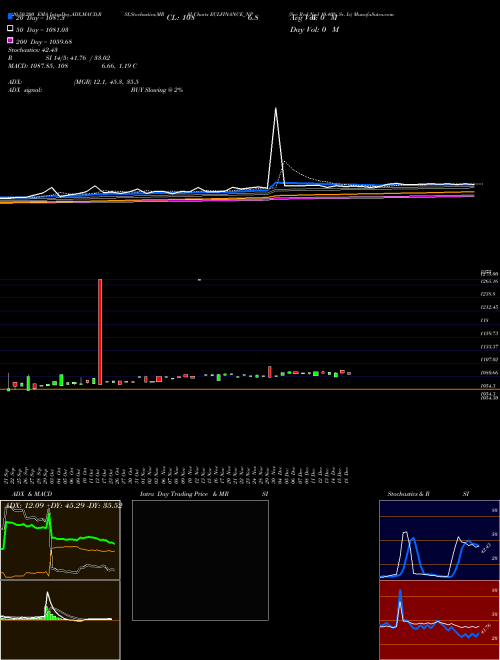Click the 'ADX & MACD' panel title

pos(32,494)
